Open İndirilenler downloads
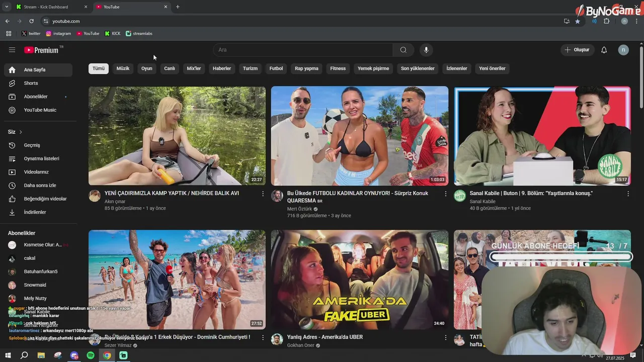644x362 pixels. click(x=38, y=212)
